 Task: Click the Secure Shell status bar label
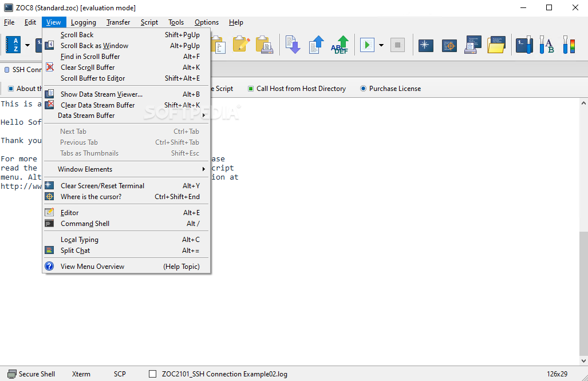pyautogui.click(x=37, y=374)
